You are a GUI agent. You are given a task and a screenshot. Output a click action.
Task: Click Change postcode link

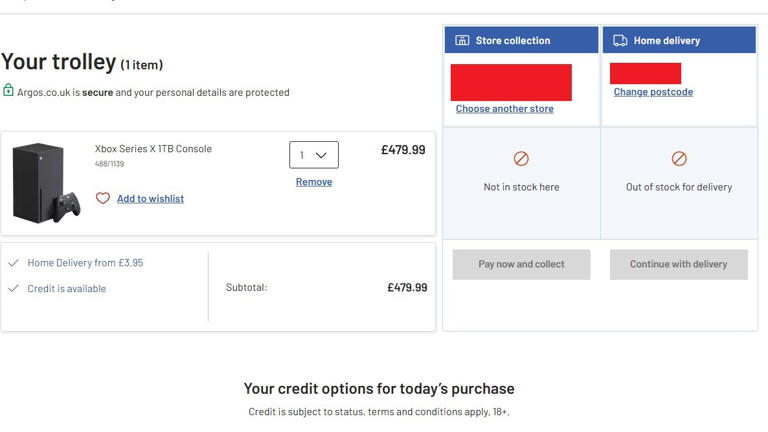(x=653, y=92)
